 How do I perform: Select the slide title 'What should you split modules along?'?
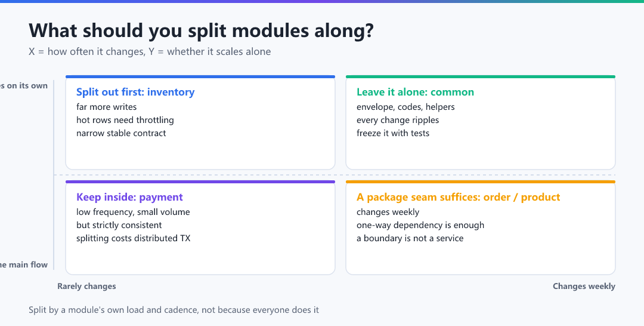202,30
